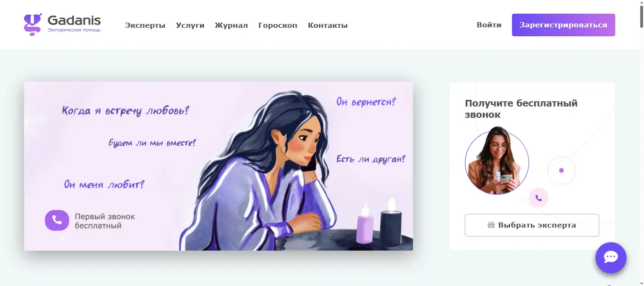
Task: Click the Gadanis brand name text
Action: tap(74, 21)
